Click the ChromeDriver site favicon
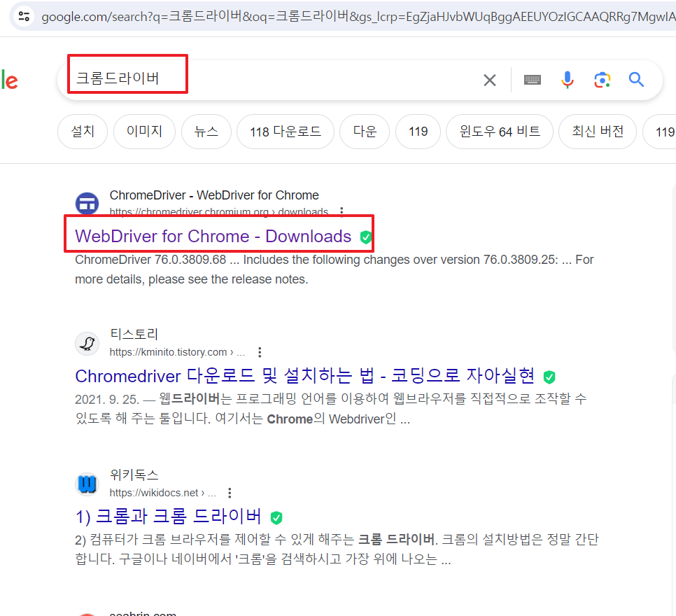 (x=87, y=204)
